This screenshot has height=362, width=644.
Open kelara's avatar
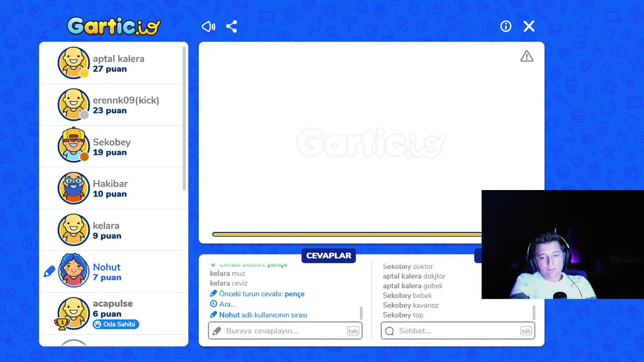(x=74, y=230)
